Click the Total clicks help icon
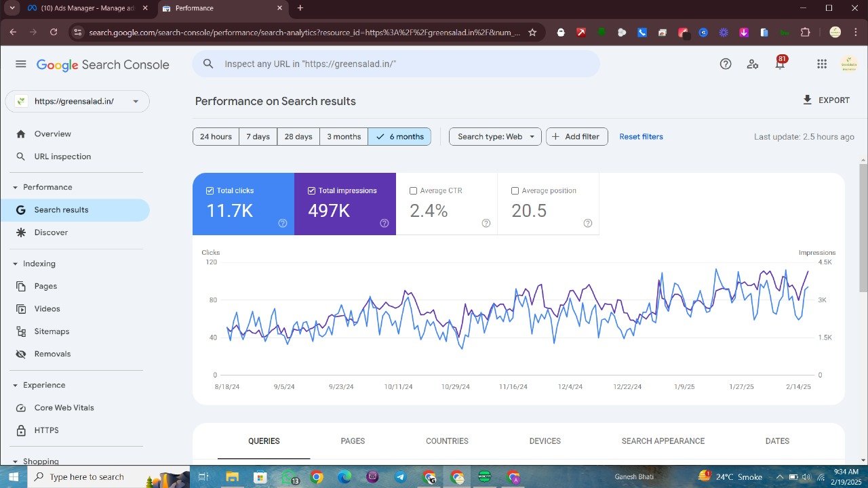868x488 pixels. (283, 223)
